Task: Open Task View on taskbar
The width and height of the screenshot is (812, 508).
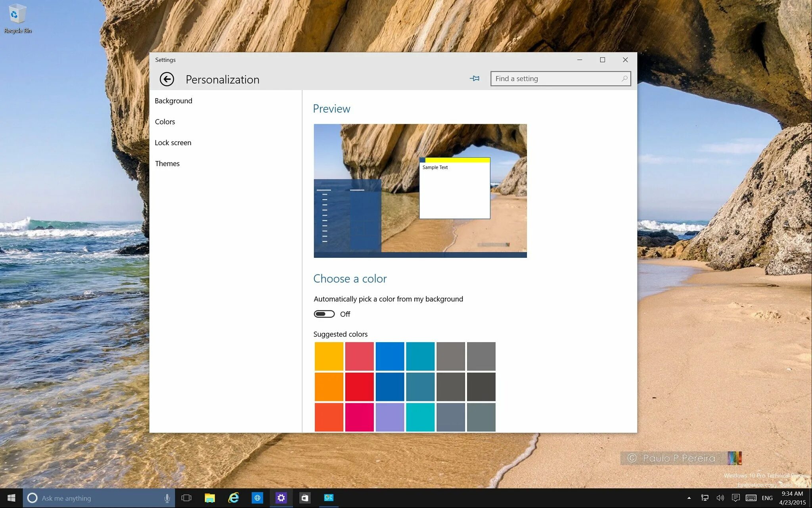Action: pyautogui.click(x=186, y=498)
